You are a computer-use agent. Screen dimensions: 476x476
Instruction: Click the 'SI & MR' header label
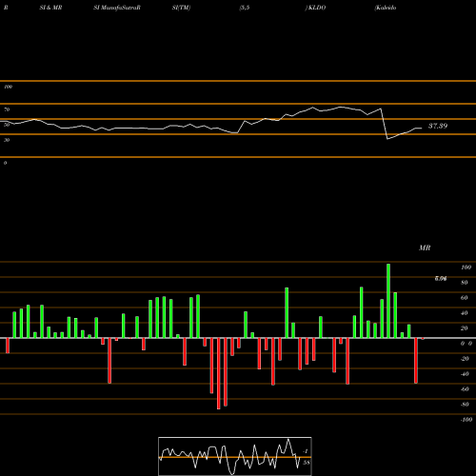[x=50, y=8]
